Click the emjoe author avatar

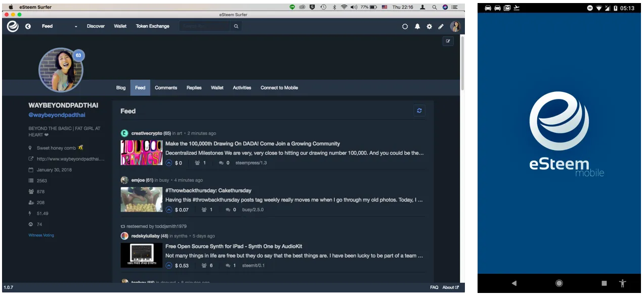click(x=124, y=180)
